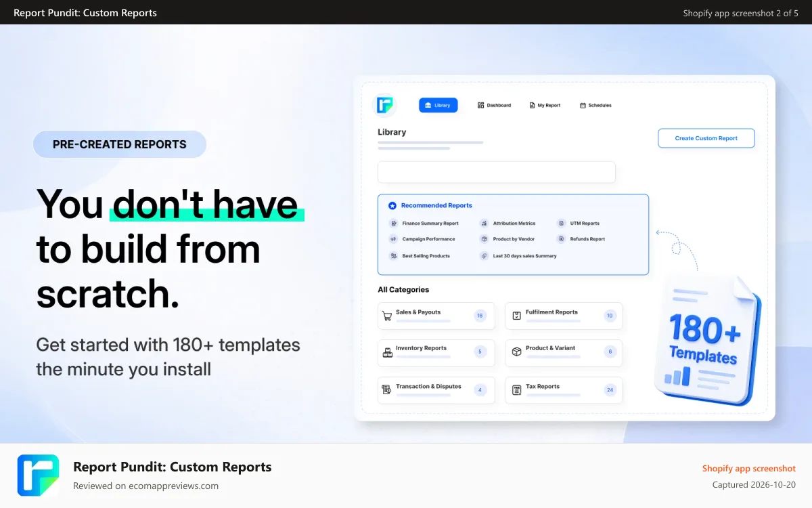Open the Fulfilment Reports category
Viewport: 812px width, 508px height.
[x=563, y=316]
